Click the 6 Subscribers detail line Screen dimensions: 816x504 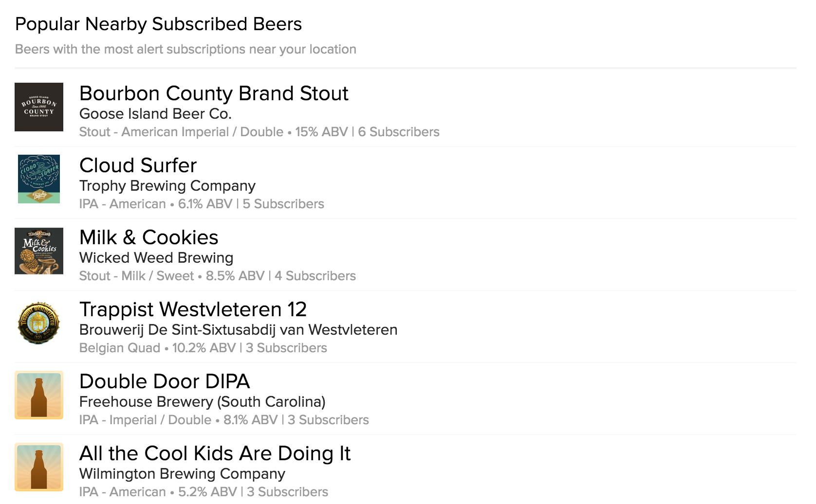click(x=259, y=132)
